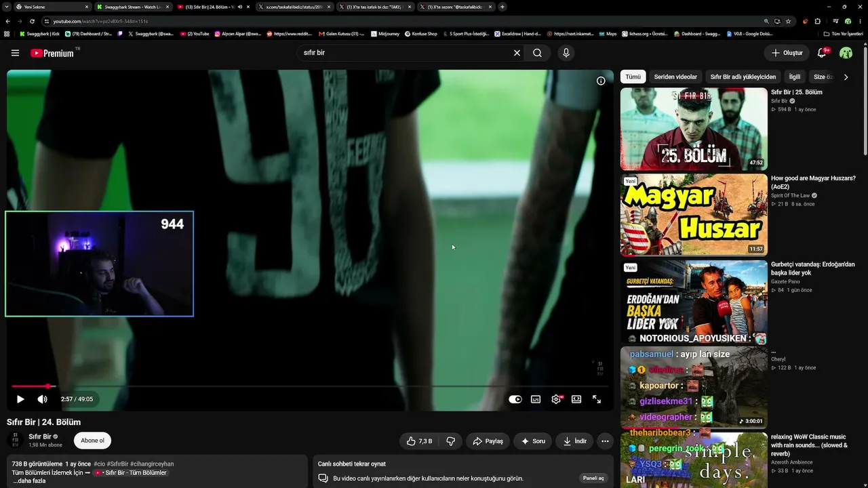Viewport: 868px width, 488px height.
Task: Share the video via Paylaş
Action: click(488, 441)
